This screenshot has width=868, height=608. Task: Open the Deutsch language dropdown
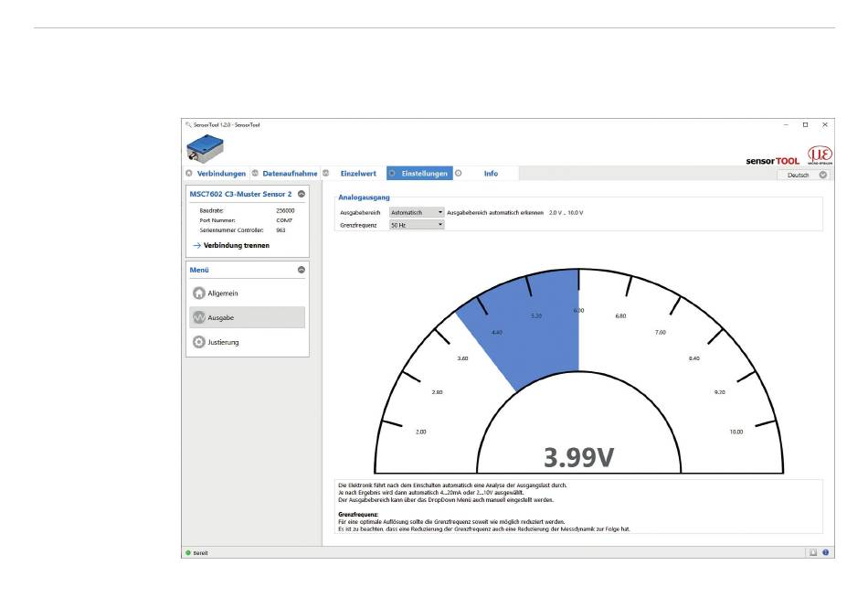[x=804, y=175]
